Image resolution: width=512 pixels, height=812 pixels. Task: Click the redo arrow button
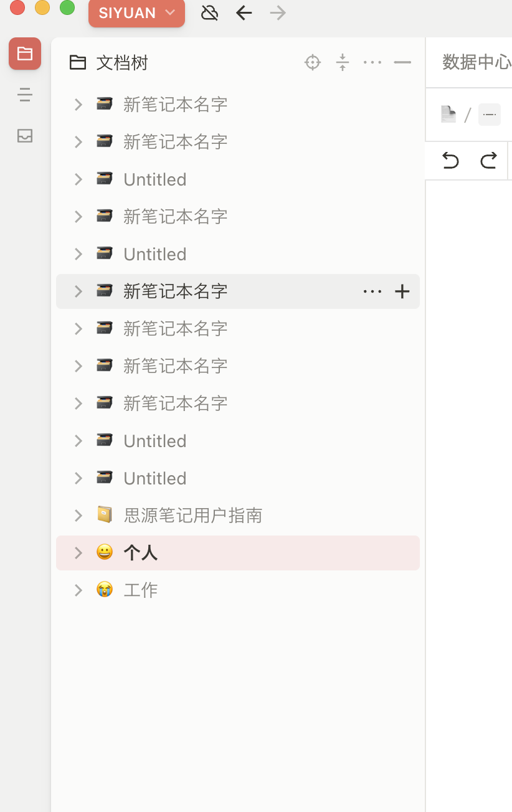click(x=488, y=161)
